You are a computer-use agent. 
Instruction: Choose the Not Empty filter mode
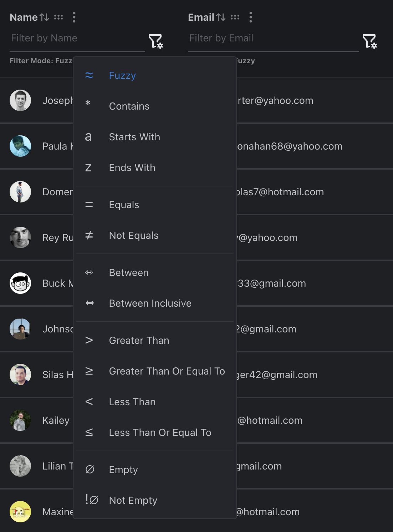click(133, 501)
